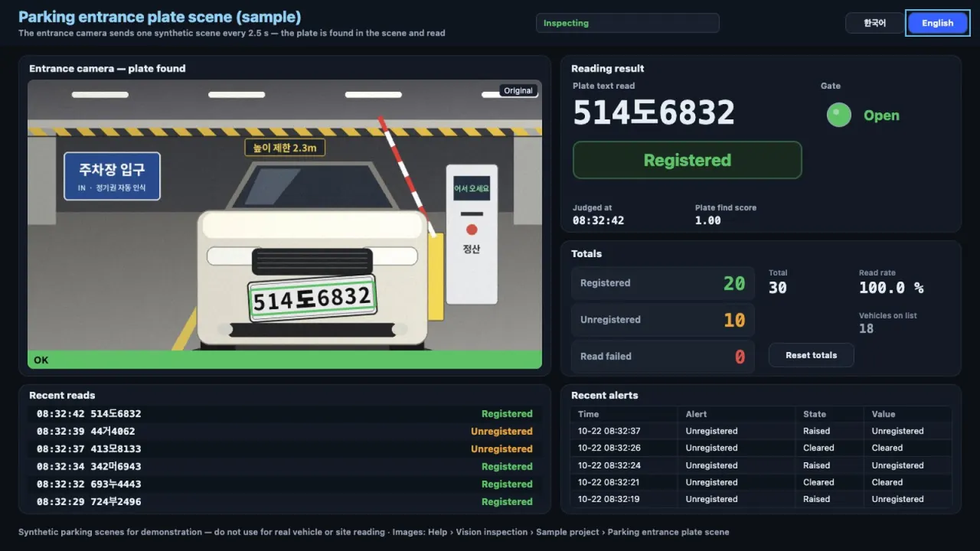Select alert row timed 10-22 08:32:37

761,431
